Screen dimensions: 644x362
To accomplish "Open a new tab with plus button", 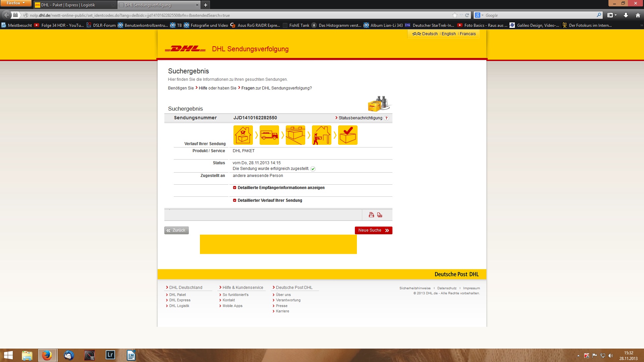I will coord(206,5).
